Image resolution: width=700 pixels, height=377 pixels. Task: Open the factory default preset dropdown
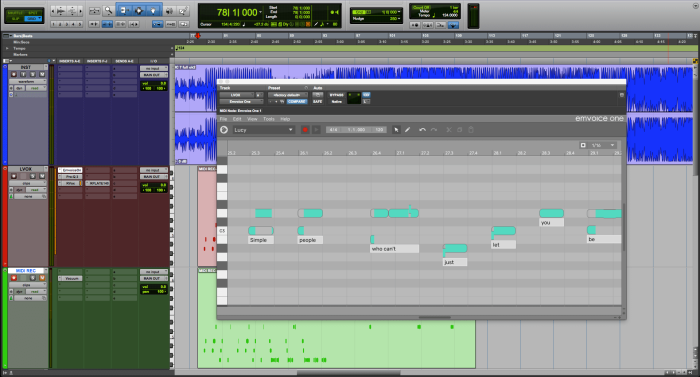click(288, 95)
